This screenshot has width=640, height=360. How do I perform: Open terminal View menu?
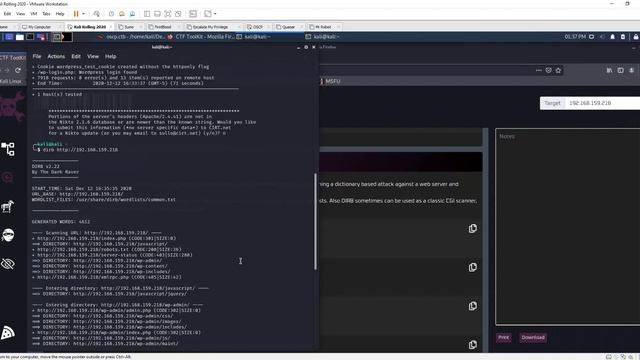pos(93,56)
